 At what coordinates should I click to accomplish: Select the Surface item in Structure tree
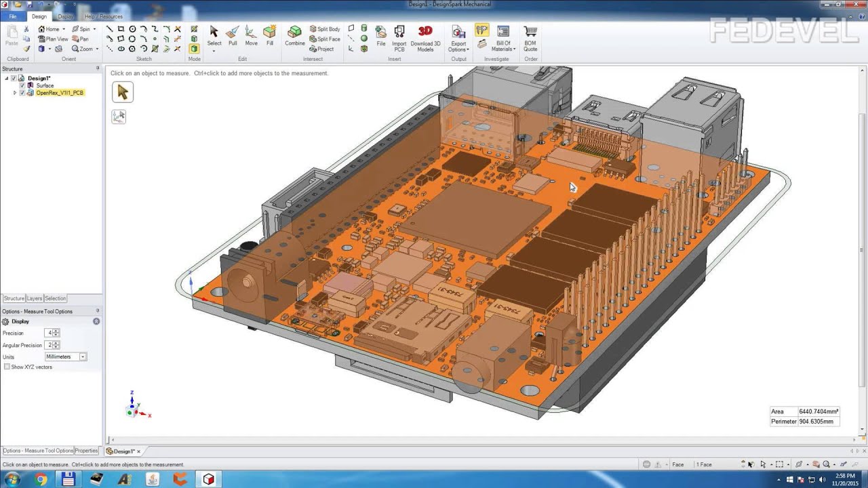pos(45,85)
